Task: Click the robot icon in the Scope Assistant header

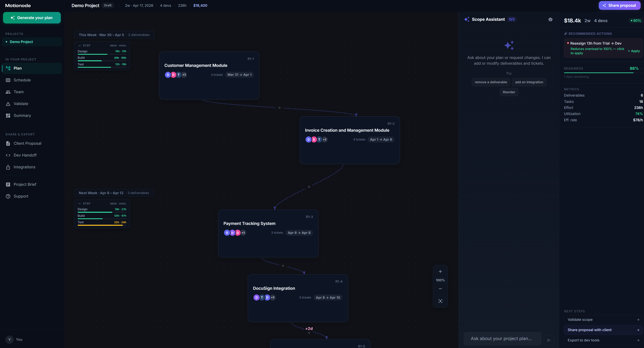Action: (550, 19)
